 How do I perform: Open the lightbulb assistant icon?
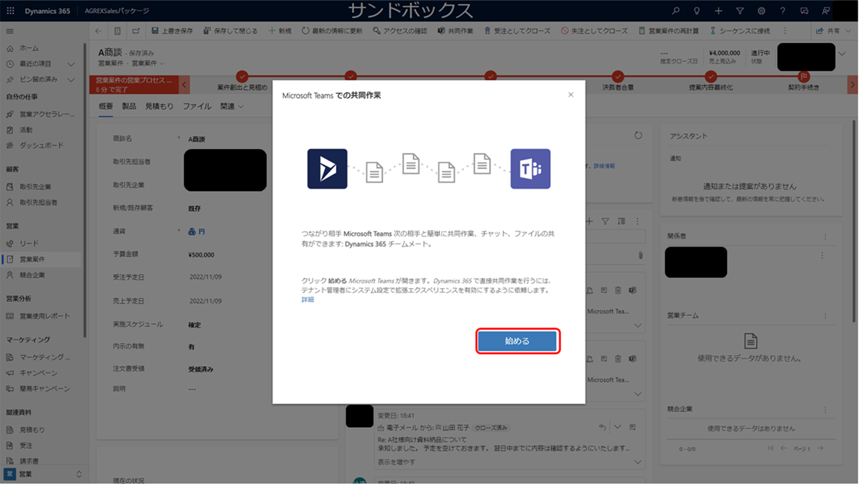tap(697, 11)
